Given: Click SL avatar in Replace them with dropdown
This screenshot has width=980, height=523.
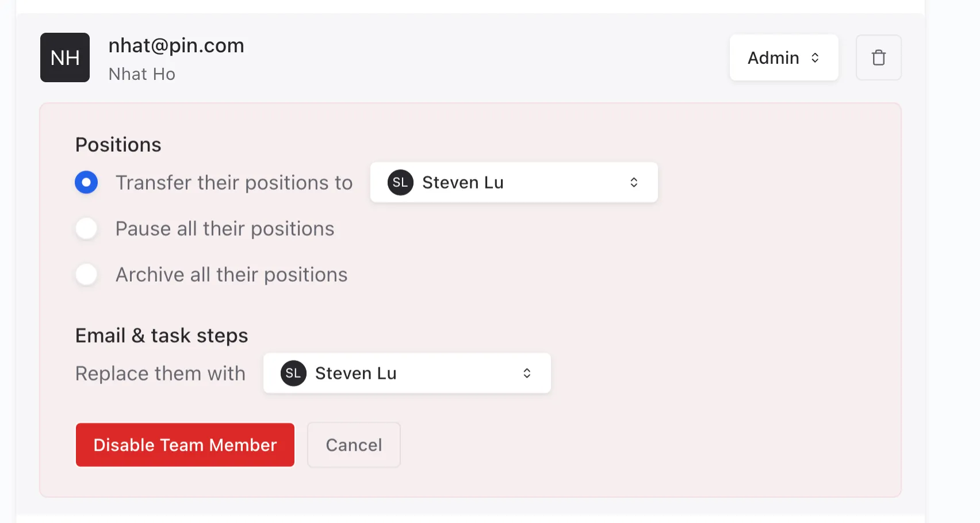Looking at the screenshot, I should tap(293, 373).
